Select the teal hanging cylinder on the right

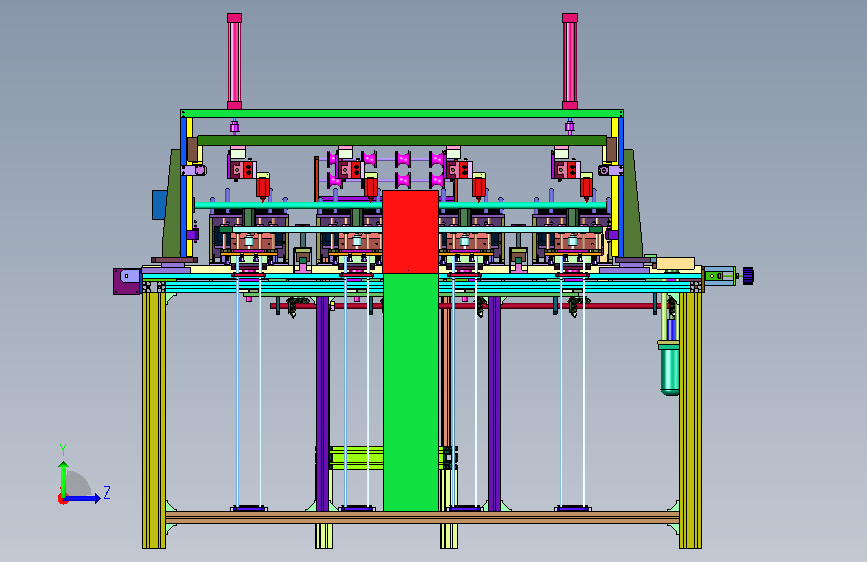670,370
